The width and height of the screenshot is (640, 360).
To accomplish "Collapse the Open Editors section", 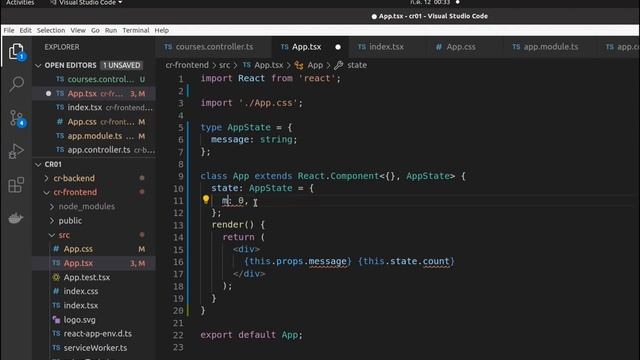I will [x=38, y=65].
